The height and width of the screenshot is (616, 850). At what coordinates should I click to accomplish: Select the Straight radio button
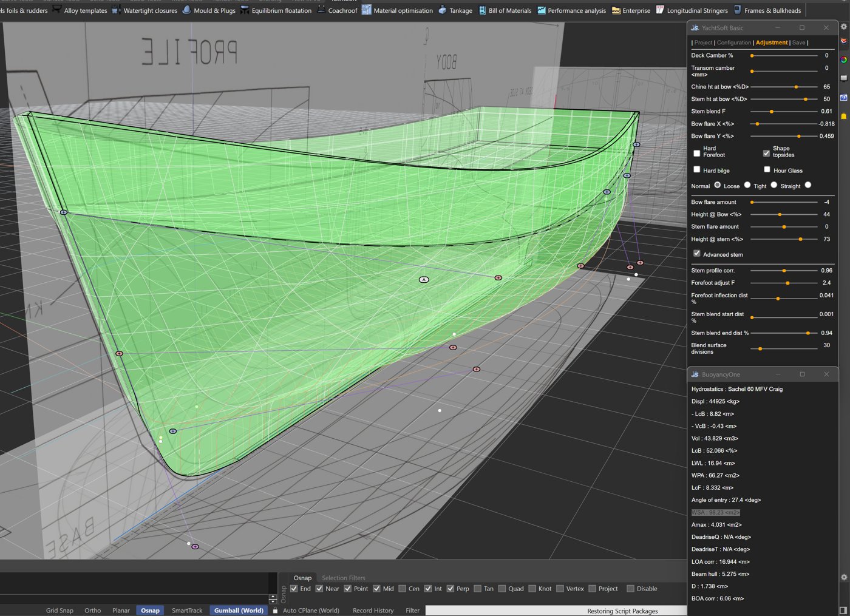click(808, 184)
